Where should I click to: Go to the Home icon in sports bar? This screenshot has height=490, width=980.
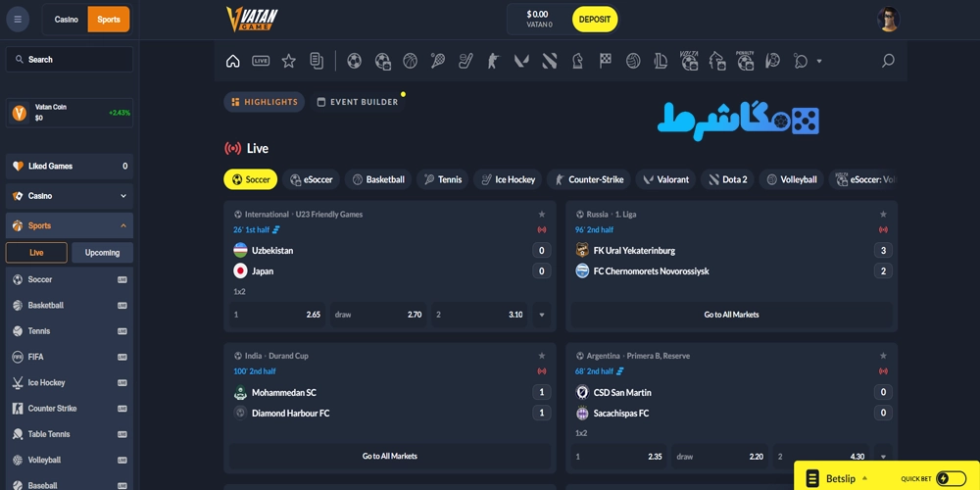click(232, 61)
